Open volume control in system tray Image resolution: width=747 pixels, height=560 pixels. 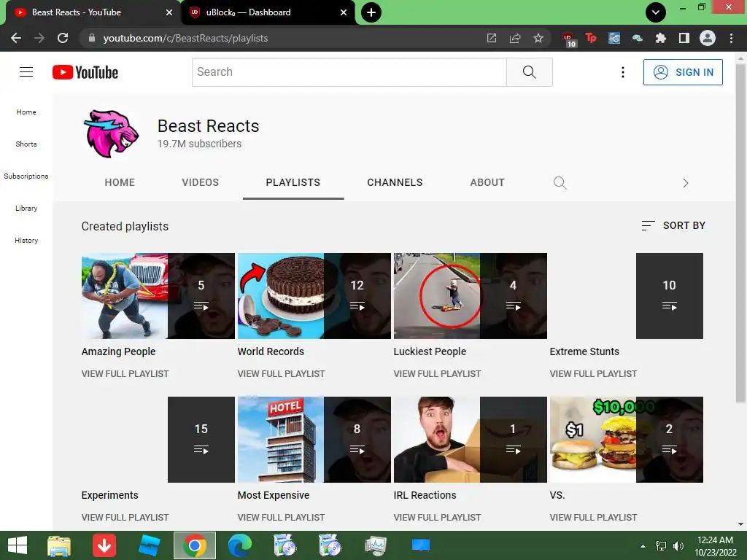pyautogui.click(x=678, y=545)
